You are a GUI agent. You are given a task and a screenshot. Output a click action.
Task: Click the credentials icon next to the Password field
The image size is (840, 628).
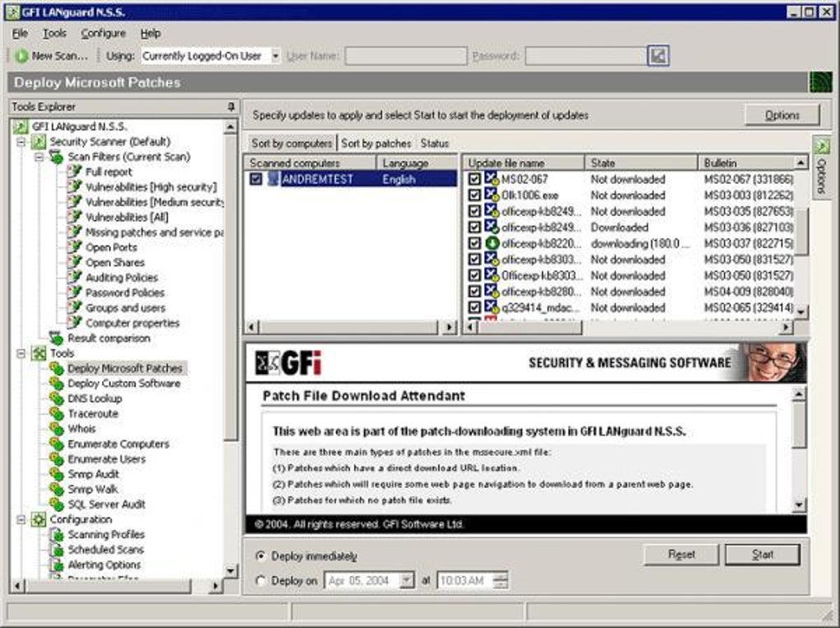coord(658,56)
